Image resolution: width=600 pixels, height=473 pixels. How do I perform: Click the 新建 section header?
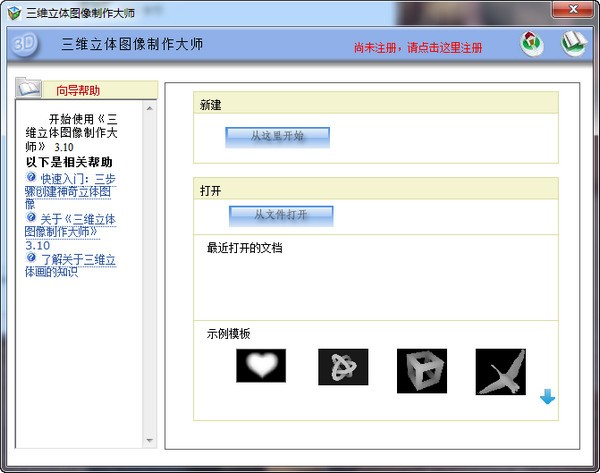coord(376,103)
